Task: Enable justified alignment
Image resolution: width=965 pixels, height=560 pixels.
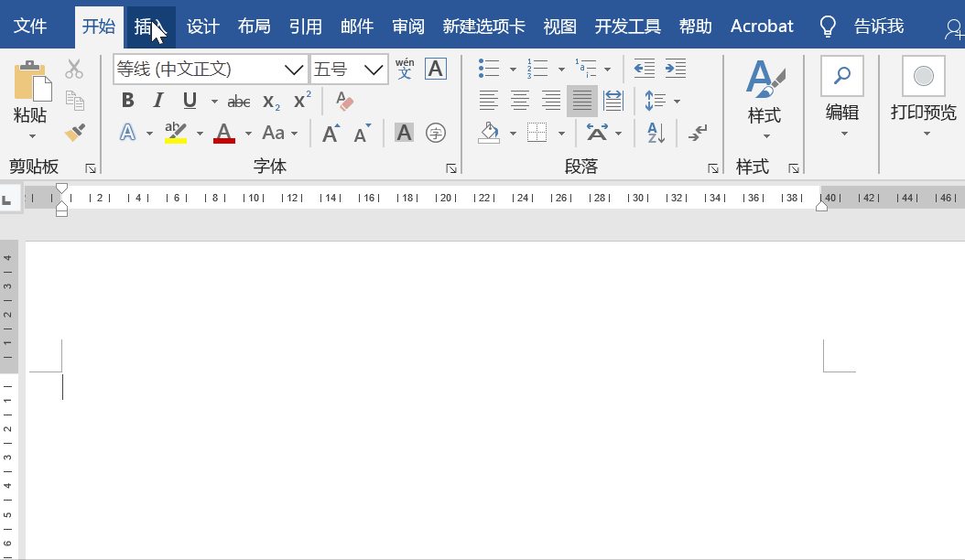Action: pos(581,101)
